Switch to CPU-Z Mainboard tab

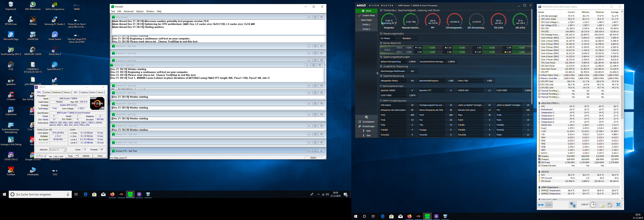(x=57, y=92)
